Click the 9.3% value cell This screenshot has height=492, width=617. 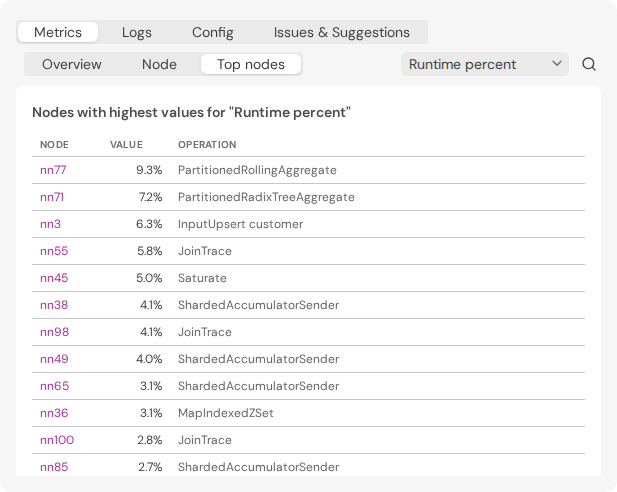pyautogui.click(x=149, y=170)
